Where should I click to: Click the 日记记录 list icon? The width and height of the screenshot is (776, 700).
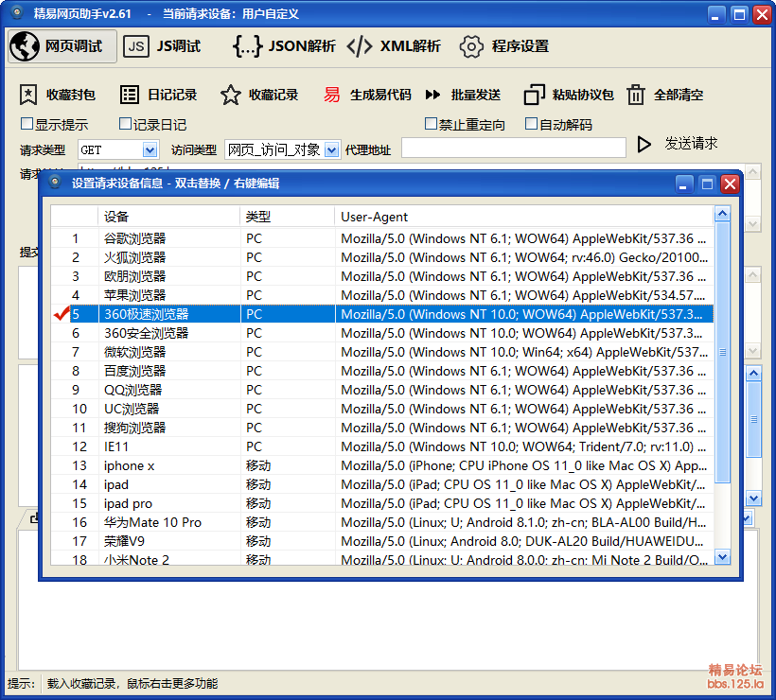pos(130,95)
